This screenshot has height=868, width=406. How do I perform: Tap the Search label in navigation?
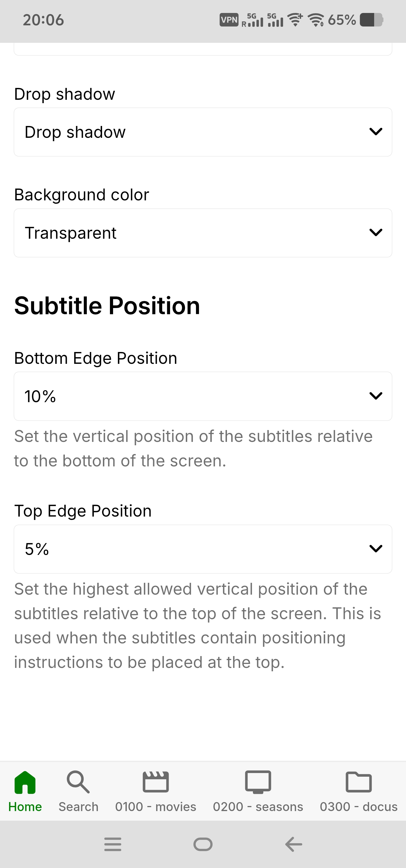coord(78,807)
